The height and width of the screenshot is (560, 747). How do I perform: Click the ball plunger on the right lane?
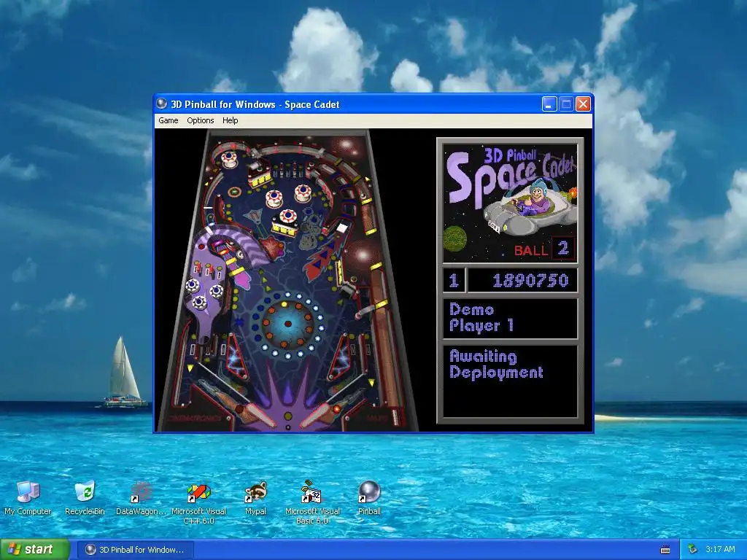(395, 416)
